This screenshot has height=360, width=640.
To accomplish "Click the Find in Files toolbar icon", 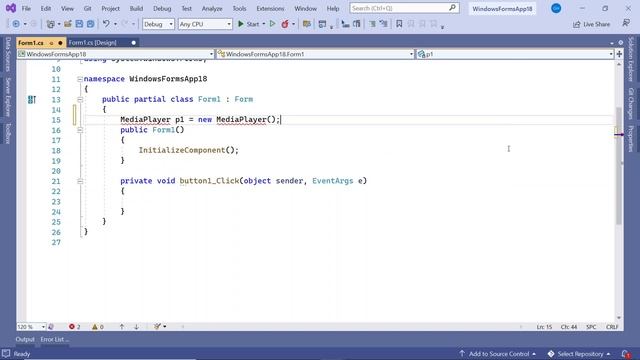I will (307, 24).
